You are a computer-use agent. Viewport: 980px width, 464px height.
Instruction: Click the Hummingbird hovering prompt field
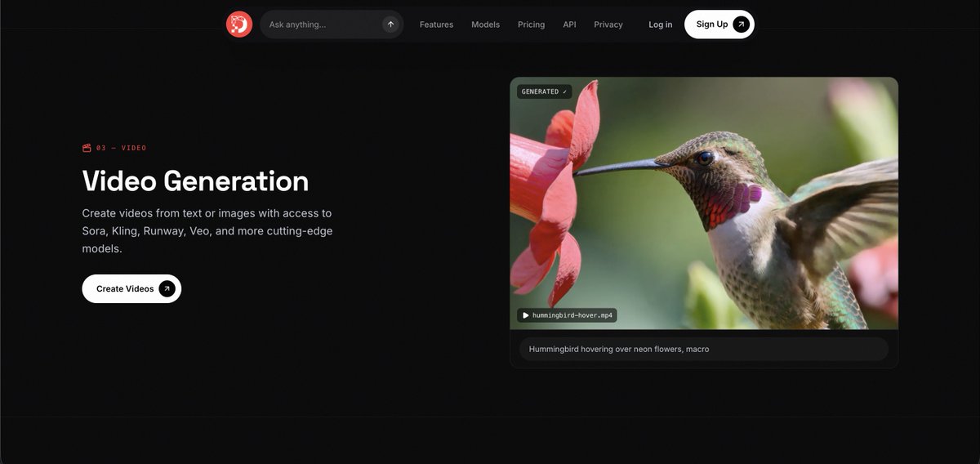pyautogui.click(x=704, y=349)
